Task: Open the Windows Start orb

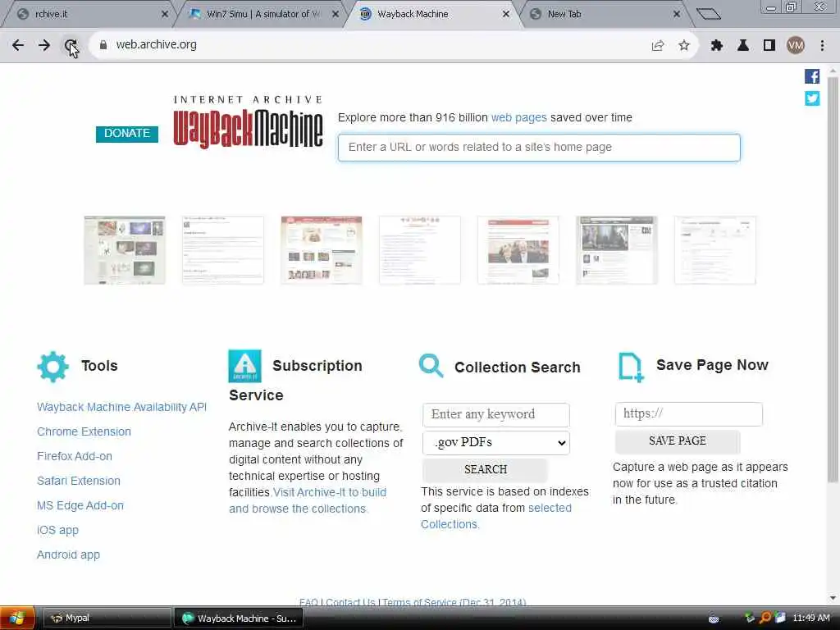Action: [x=17, y=619]
